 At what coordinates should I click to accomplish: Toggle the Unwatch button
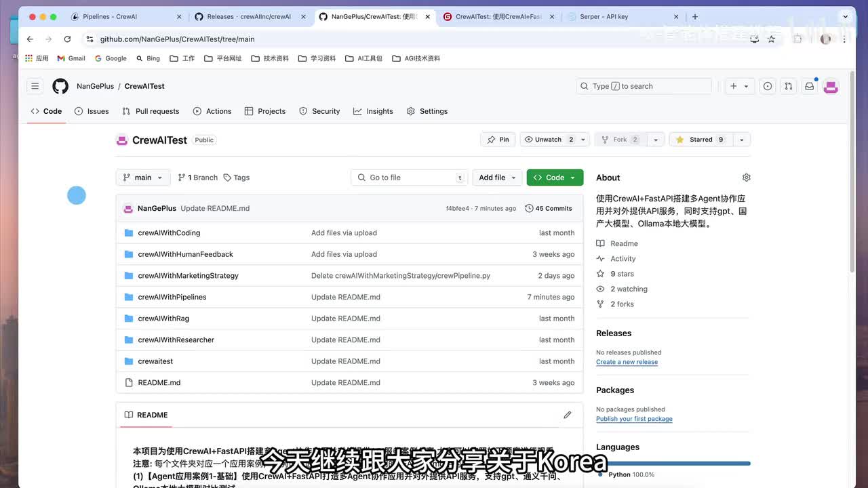(549, 140)
